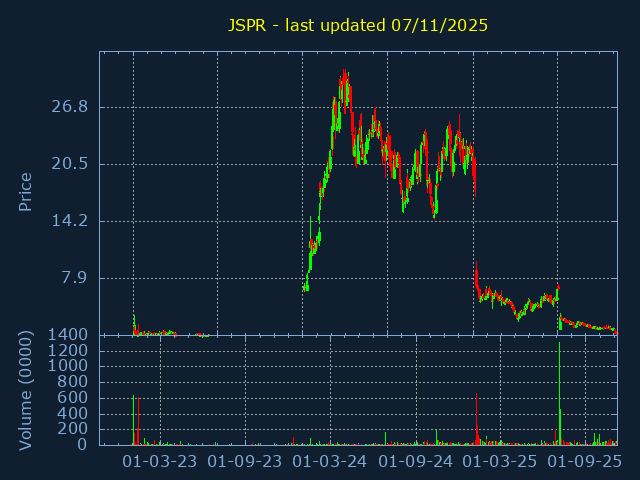Select the Volume (0000) axis label

click(26, 390)
